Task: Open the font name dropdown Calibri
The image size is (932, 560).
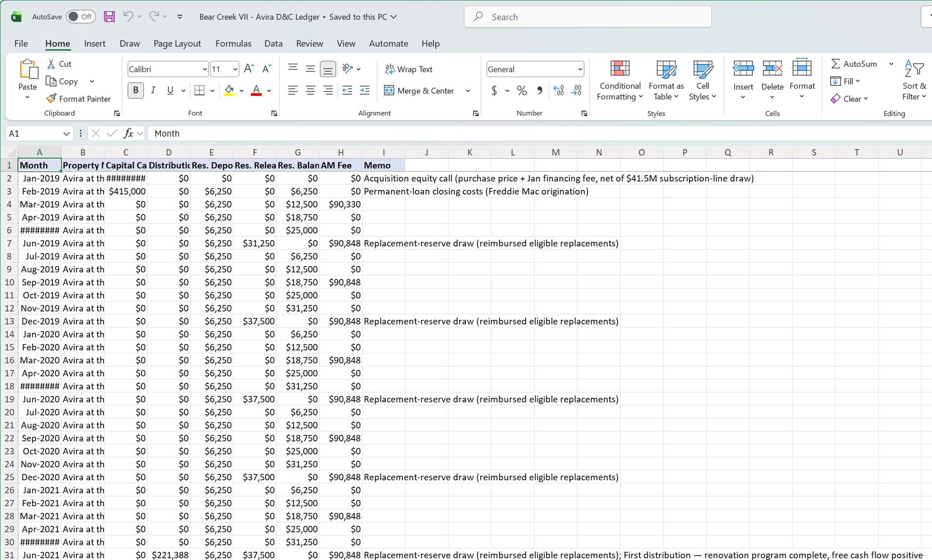Action: click(x=205, y=69)
